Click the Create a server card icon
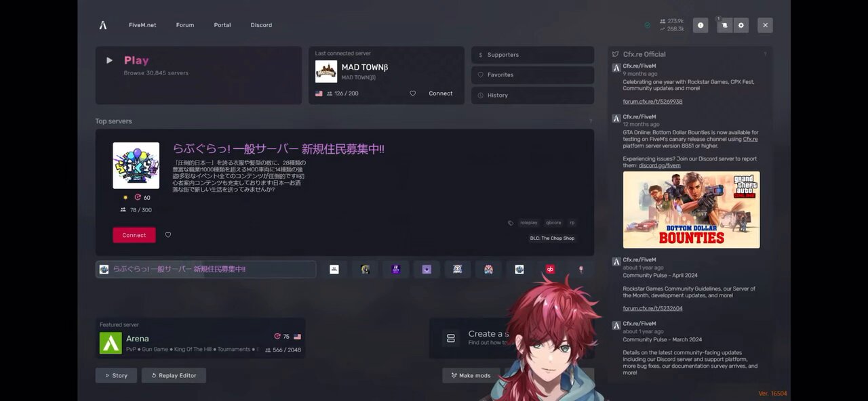 [x=451, y=338]
